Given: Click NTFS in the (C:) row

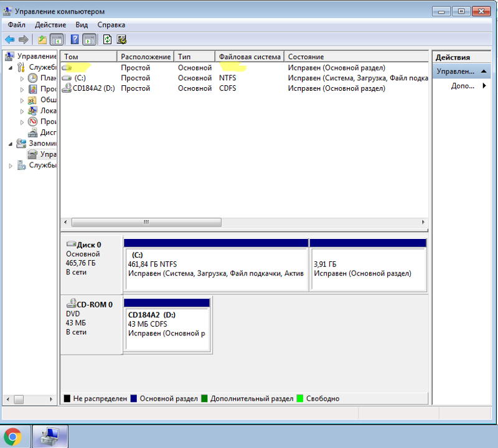Looking at the screenshot, I should (x=227, y=78).
